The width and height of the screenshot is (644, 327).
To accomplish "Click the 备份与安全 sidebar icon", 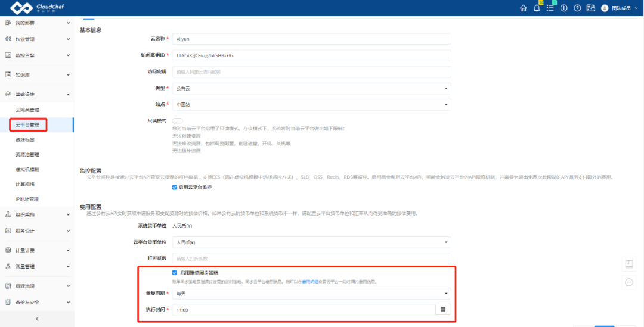I will 8,302.
